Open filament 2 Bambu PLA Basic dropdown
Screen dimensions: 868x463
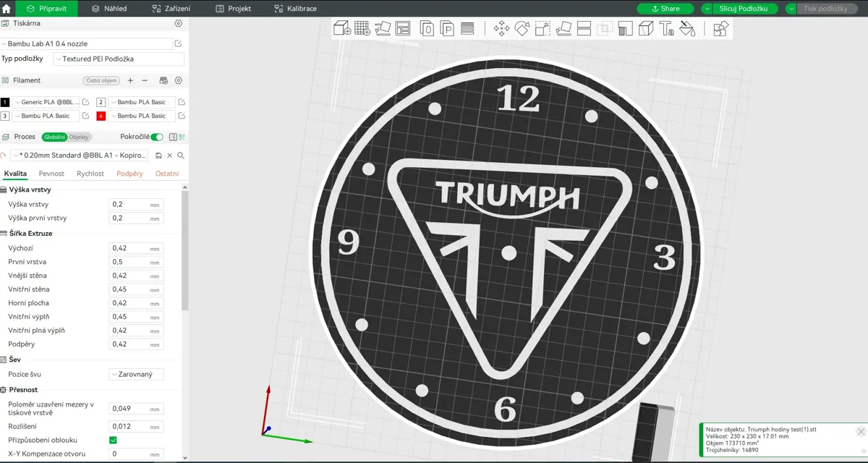tap(142, 102)
